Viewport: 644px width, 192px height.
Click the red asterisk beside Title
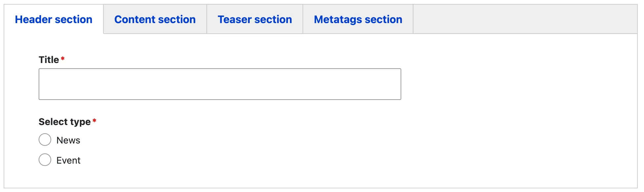click(63, 59)
